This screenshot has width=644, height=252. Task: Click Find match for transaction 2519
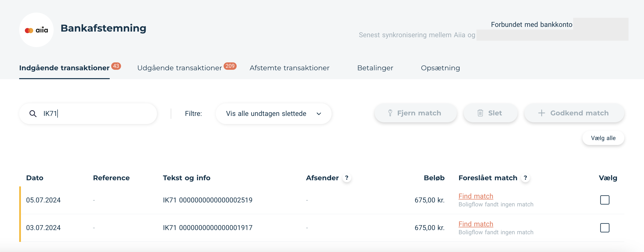click(x=475, y=196)
